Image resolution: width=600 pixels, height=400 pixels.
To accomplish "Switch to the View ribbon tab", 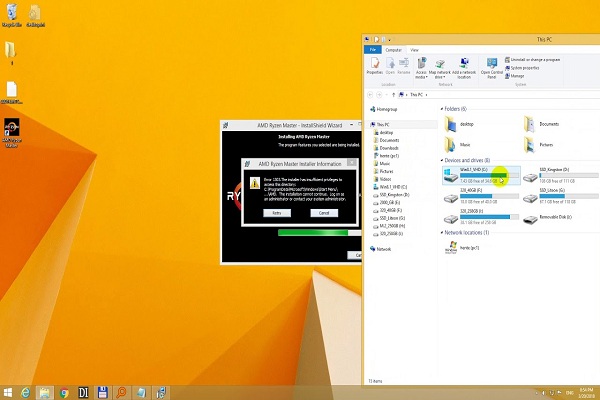I will pyautogui.click(x=414, y=50).
